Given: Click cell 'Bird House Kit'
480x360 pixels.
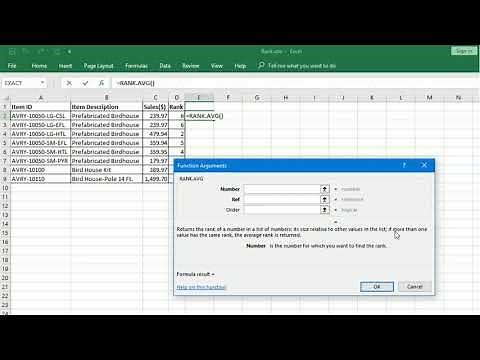Looking at the screenshot, I should 106,170.
